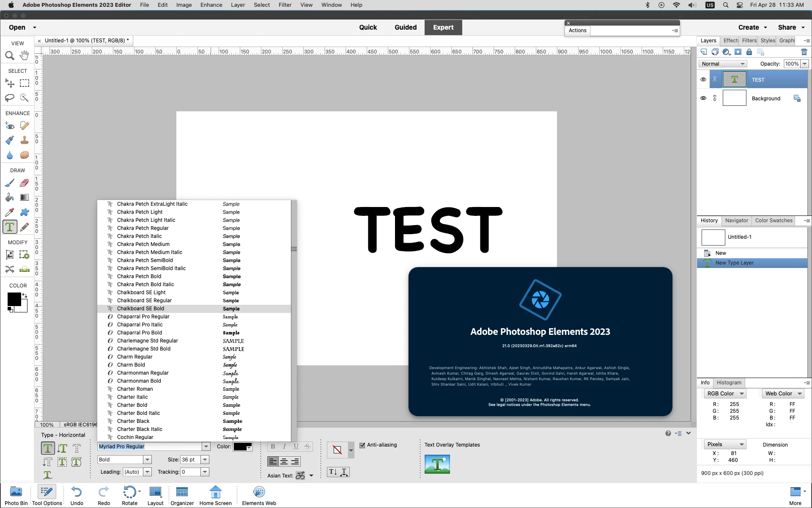The image size is (812, 508).
Task: Select the Zoom tool in View section
Action: pyautogui.click(x=10, y=55)
